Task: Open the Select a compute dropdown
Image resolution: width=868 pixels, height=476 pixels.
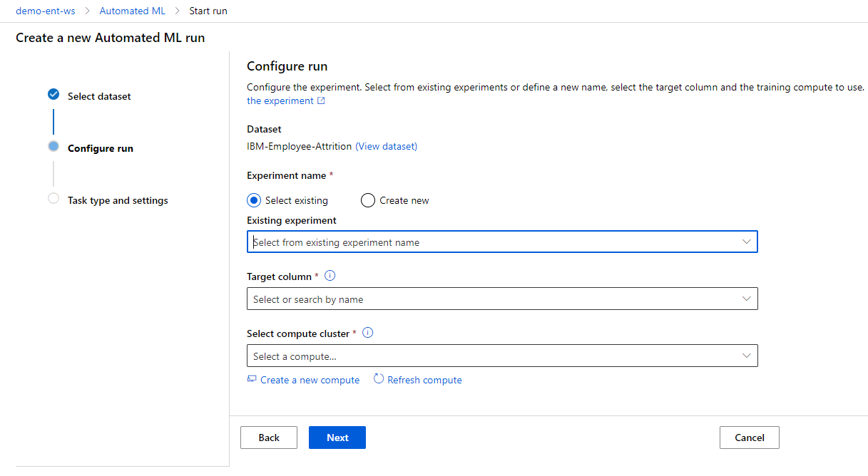Action: 501,356
